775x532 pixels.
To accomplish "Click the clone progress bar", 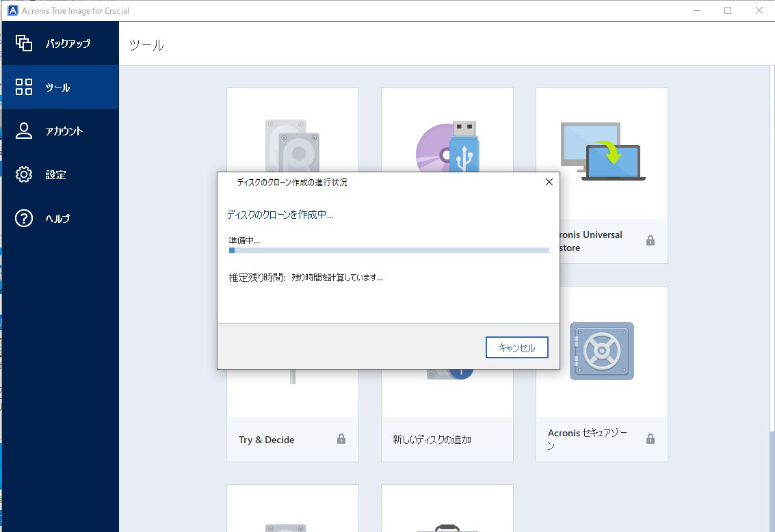I will pos(389,250).
